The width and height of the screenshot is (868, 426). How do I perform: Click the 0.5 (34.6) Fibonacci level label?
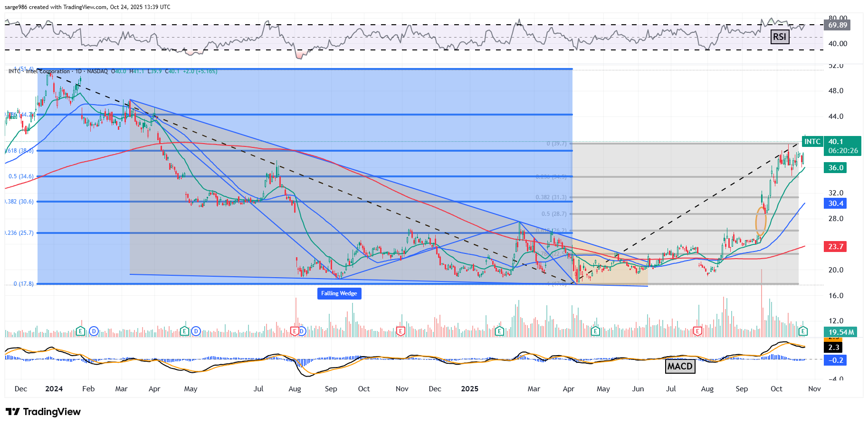coord(21,176)
